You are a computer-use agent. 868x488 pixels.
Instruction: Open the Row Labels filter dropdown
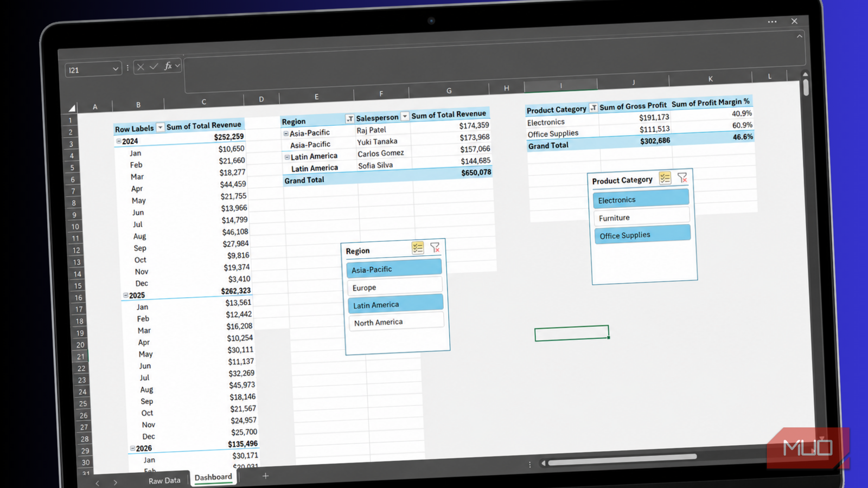160,127
